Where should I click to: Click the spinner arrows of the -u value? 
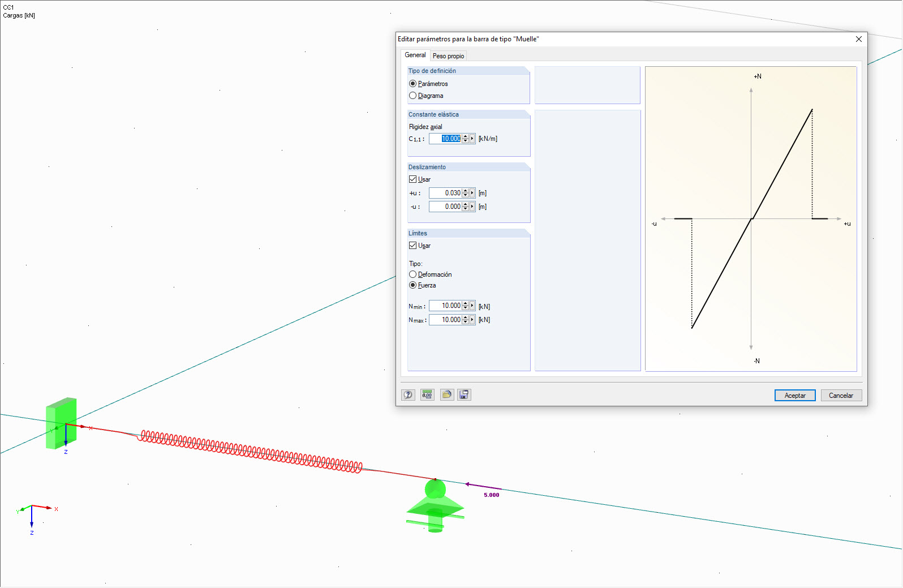pyautogui.click(x=466, y=207)
